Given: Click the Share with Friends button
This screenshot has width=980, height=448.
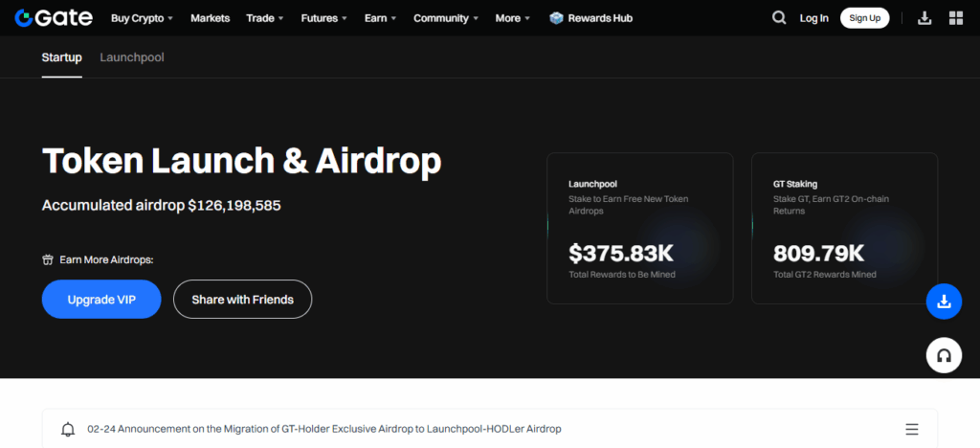Looking at the screenshot, I should tap(242, 300).
